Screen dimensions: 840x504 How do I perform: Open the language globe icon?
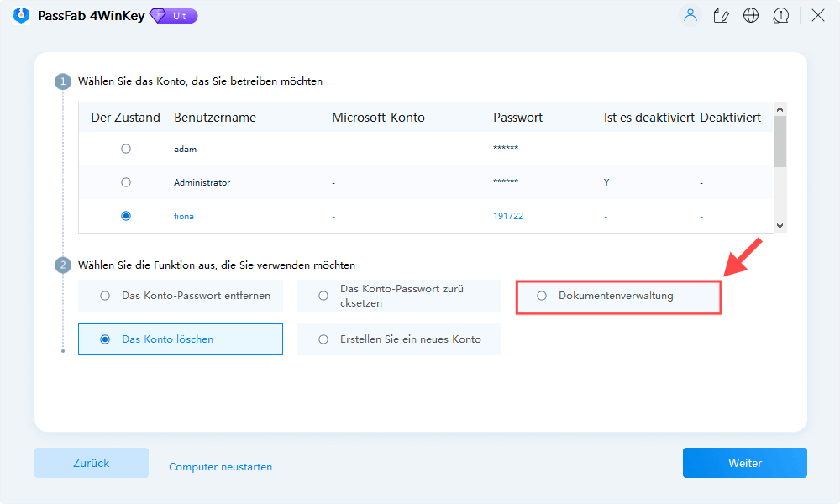pos(750,15)
